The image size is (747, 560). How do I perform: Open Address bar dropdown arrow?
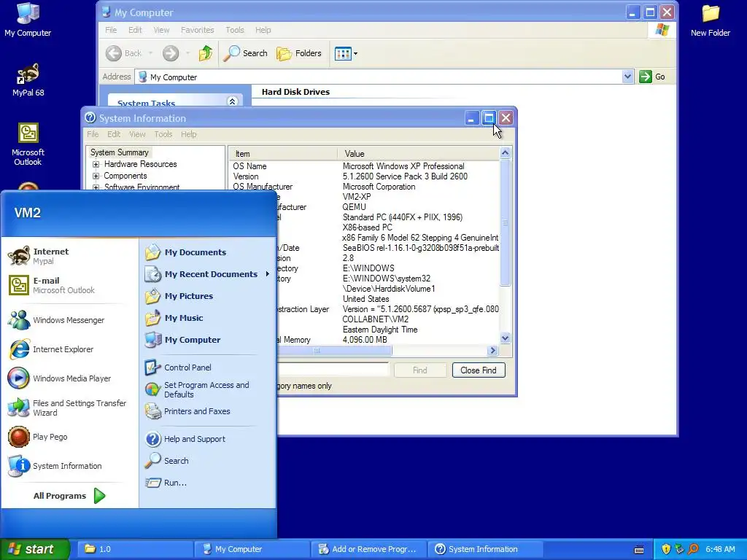(627, 77)
